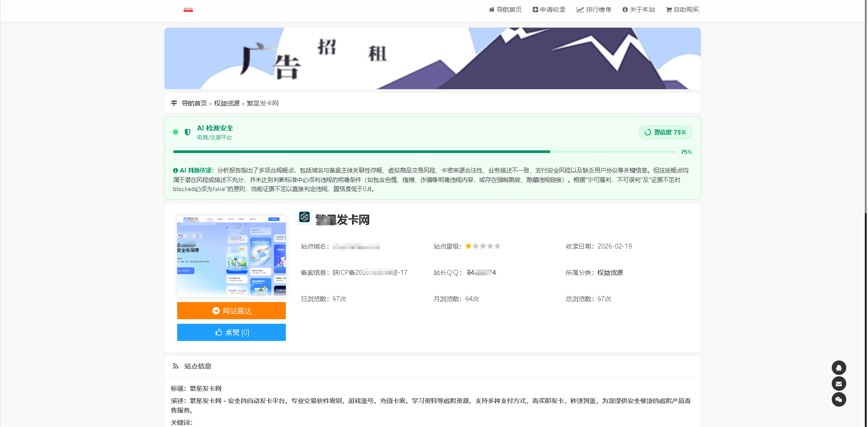Viewport: 868px width, 427px height.
Task: Click the notification bell icon on the right edge
Action: 839,368
